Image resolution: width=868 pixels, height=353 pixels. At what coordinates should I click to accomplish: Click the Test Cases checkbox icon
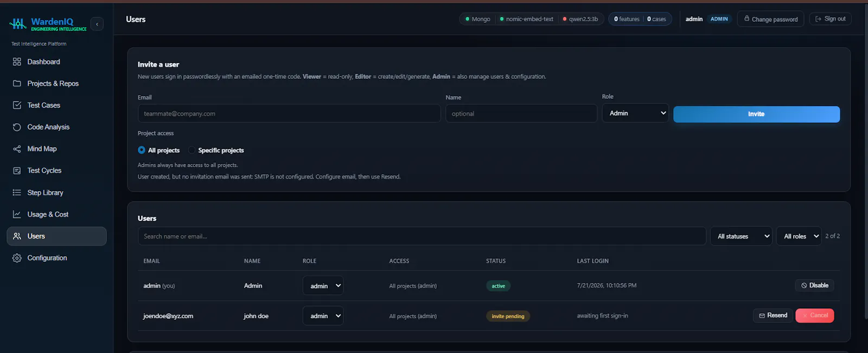click(17, 105)
